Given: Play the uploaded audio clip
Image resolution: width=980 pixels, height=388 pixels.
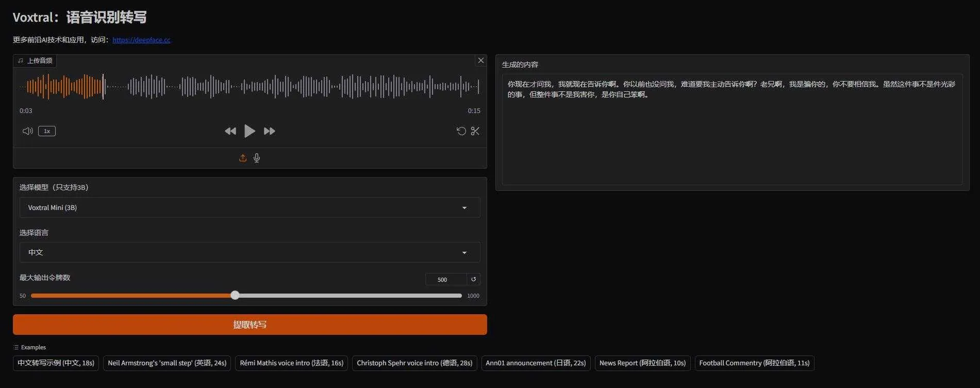Looking at the screenshot, I should click(x=250, y=131).
